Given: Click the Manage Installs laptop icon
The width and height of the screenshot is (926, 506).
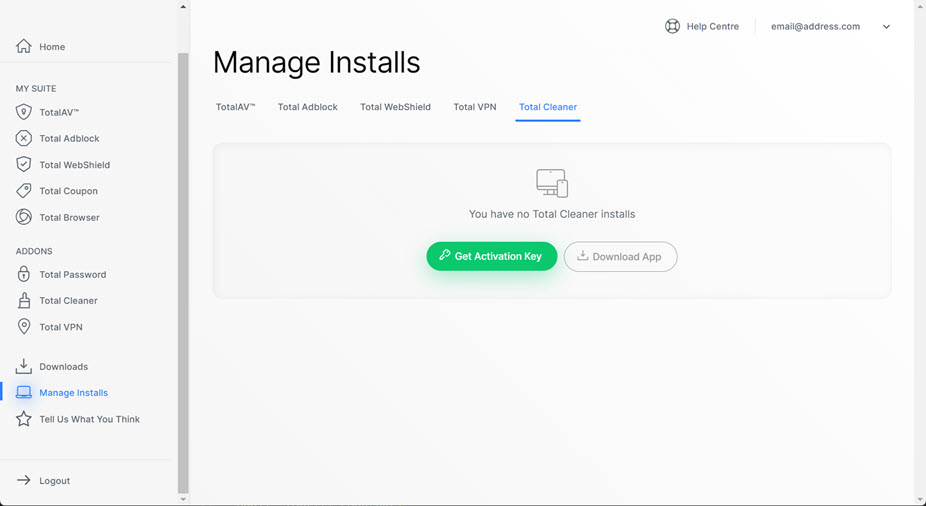Looking at the screenshot, I should click(24, 392).
